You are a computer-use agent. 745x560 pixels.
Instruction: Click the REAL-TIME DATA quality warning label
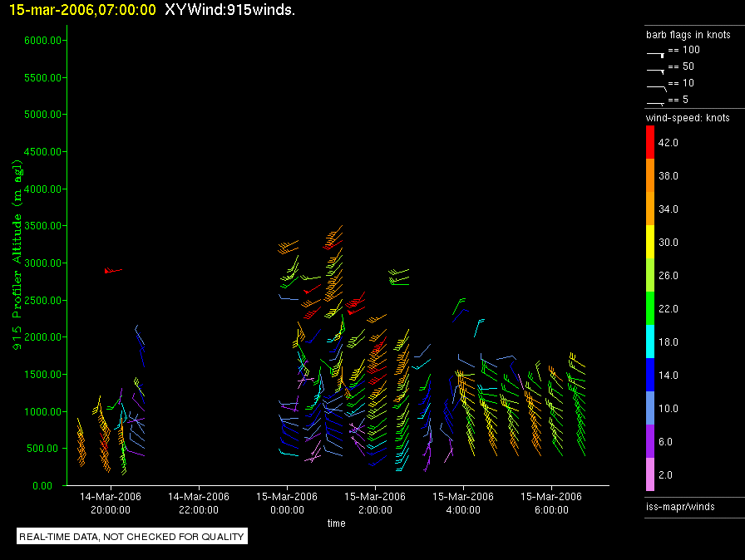pyautogui.click(x=132, y=537)
